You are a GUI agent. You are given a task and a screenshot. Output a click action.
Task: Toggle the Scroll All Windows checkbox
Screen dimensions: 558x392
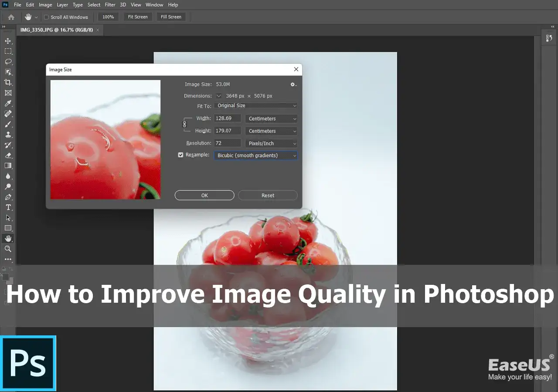click(x=46, y=17)
